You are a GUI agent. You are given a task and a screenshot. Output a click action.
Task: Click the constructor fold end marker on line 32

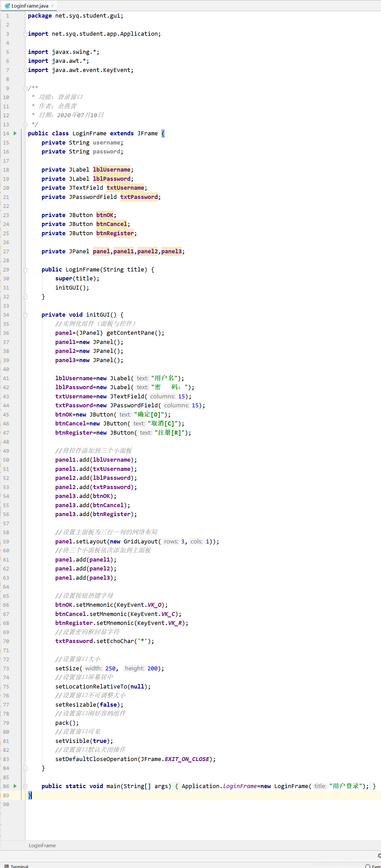(25, 297)
